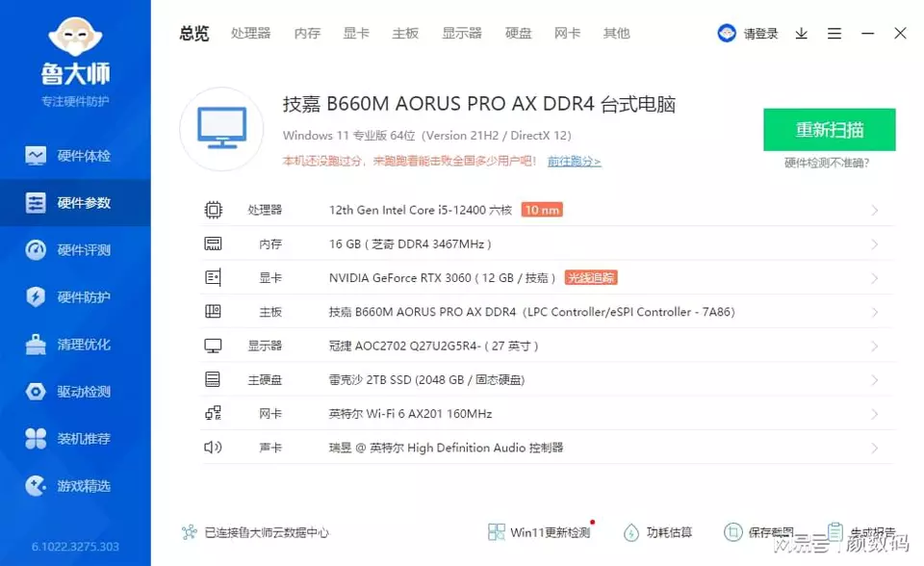This screenshot has height=566, width=924.
Task: Expand the 处理器 processor row arrow
Action: (x=874, y=210)
